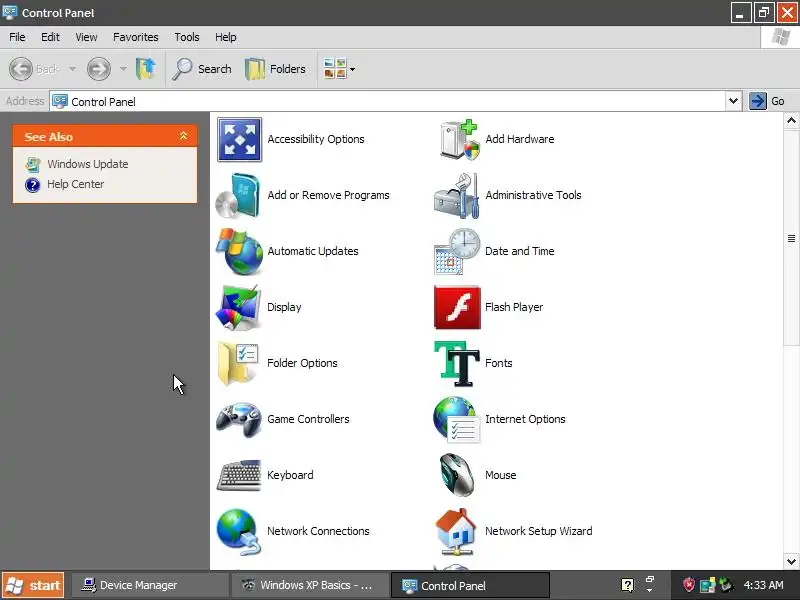Viewport: 800px width, 600px height.
Task: Open the Administrative Tools toolbox icon
Action: click(x=457, y=195)
